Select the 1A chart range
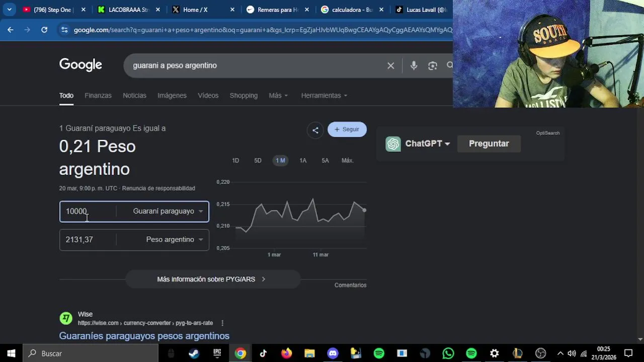 point(303,160)
